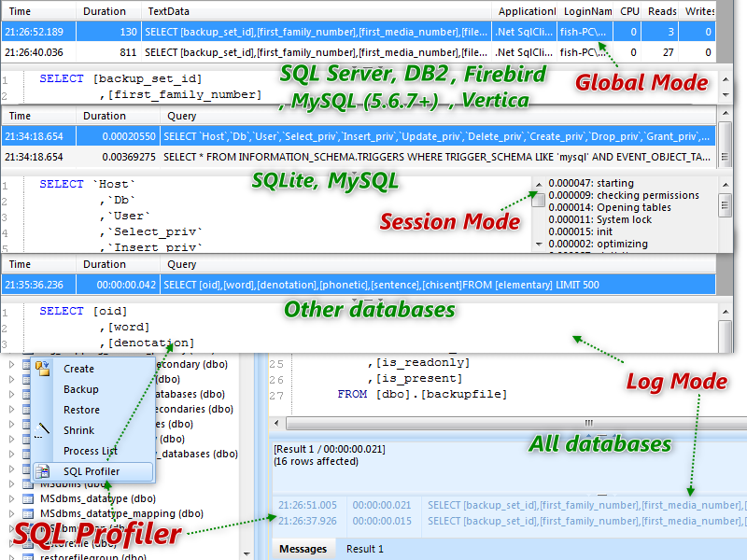Screen dimensions: 747x560
Task: Select the MSdbms_datatype_mapping (dbo) table
Action: (x=121, y=513)
